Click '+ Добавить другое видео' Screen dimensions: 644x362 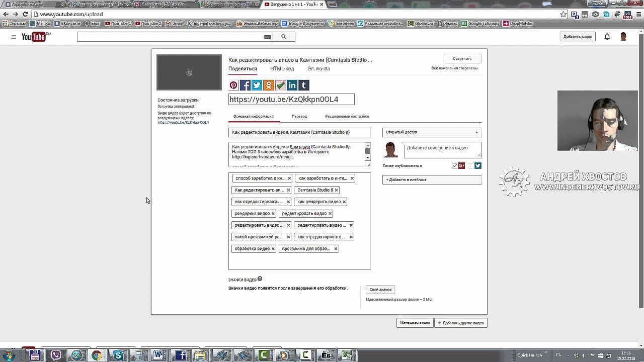461,323
